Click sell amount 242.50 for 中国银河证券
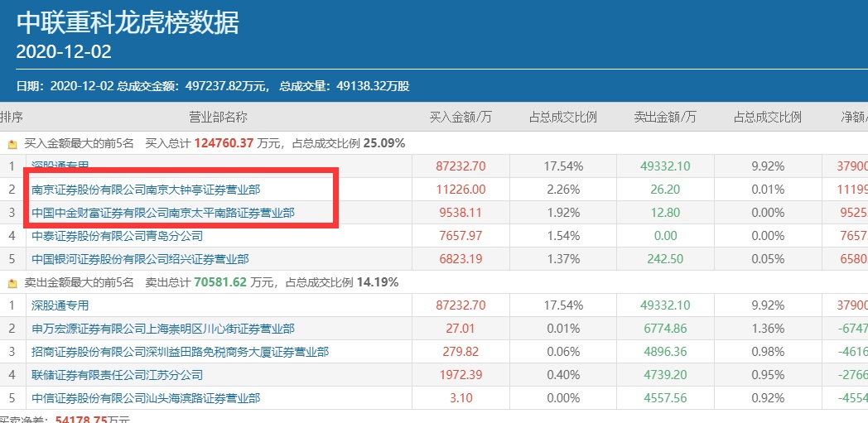Viewport: 868px width, 423px height. 665,259
